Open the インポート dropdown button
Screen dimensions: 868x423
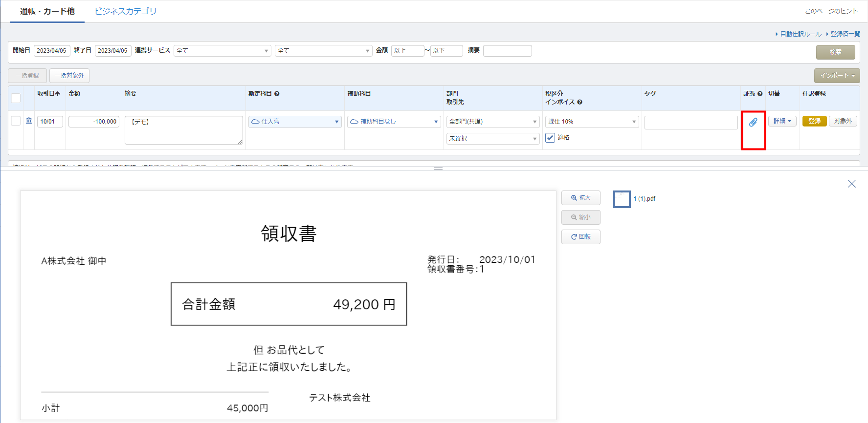(837, 76)
